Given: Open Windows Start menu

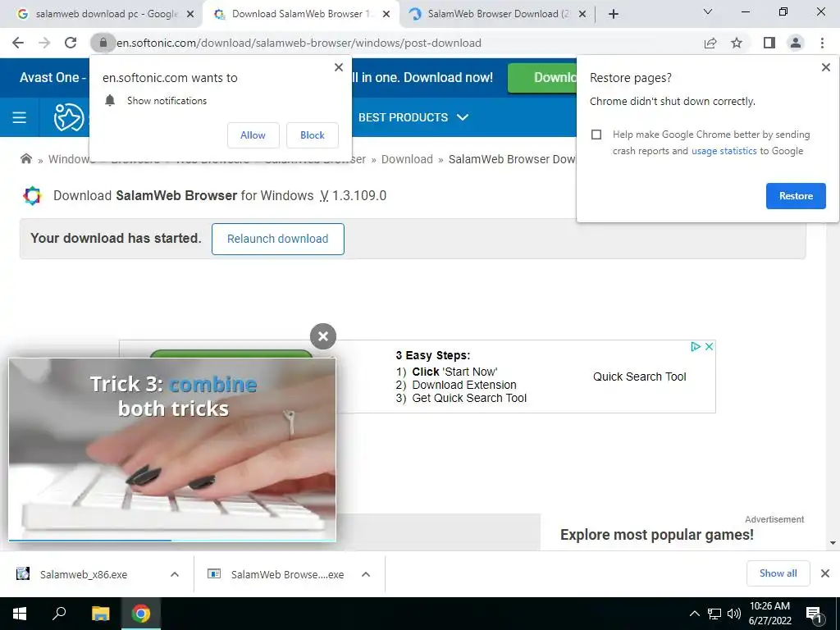Looking at the screenshot, I should [x=20, y=614].
